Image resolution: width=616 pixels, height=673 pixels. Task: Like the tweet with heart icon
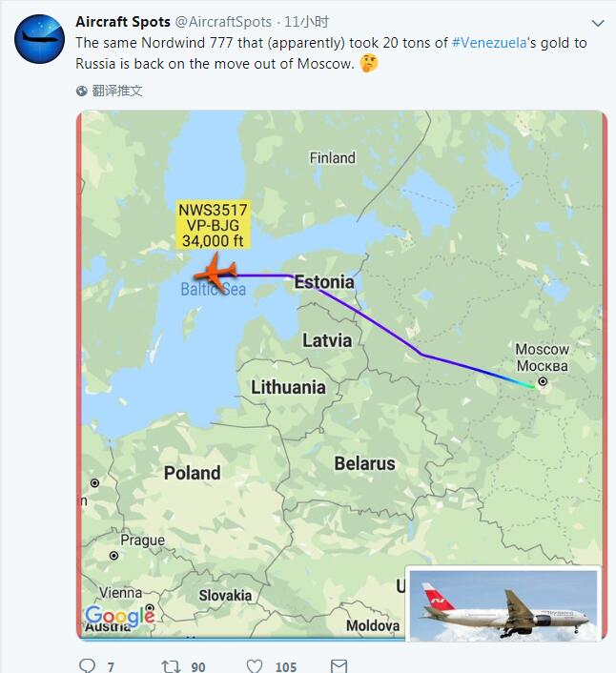pyautogui.click(x=256, y=665)
